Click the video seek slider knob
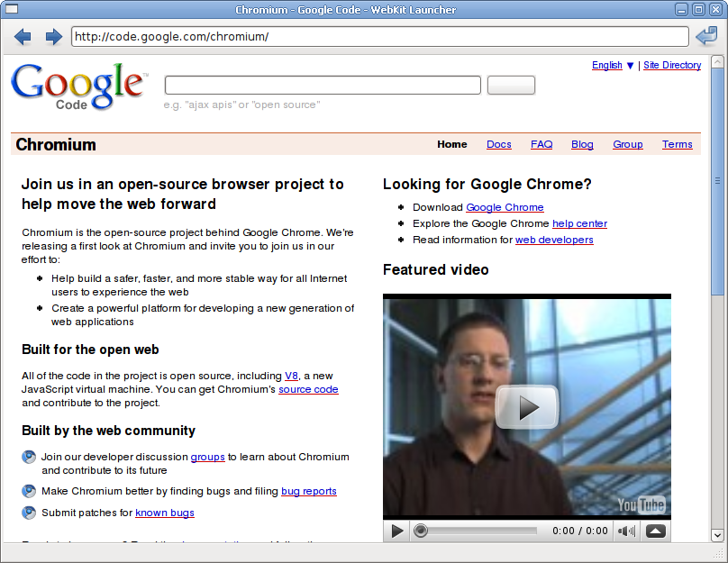Image resolution: width=728 pixels, height=563 pixels. (x=421, y=531)
